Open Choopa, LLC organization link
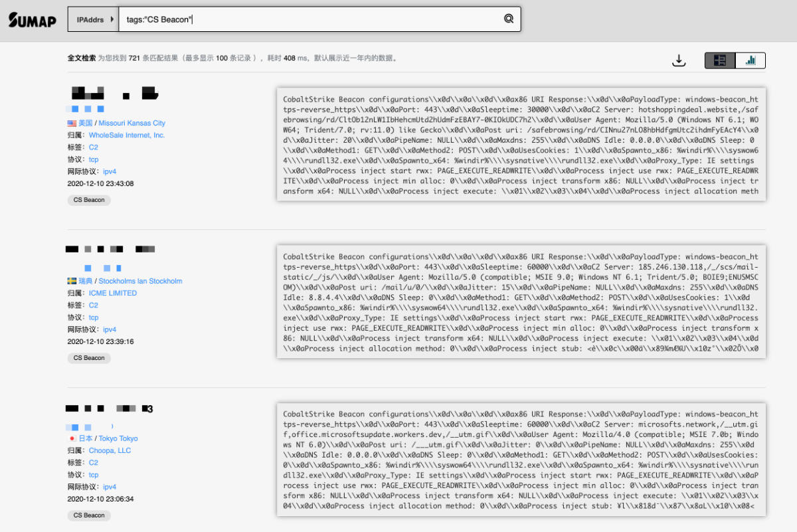The width and height of the screenshot is (797, 532). pos(110,451)
